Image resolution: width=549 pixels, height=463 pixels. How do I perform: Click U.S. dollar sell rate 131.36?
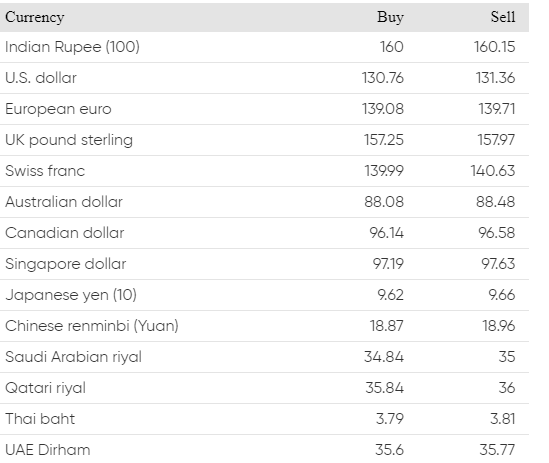(495, 78)
